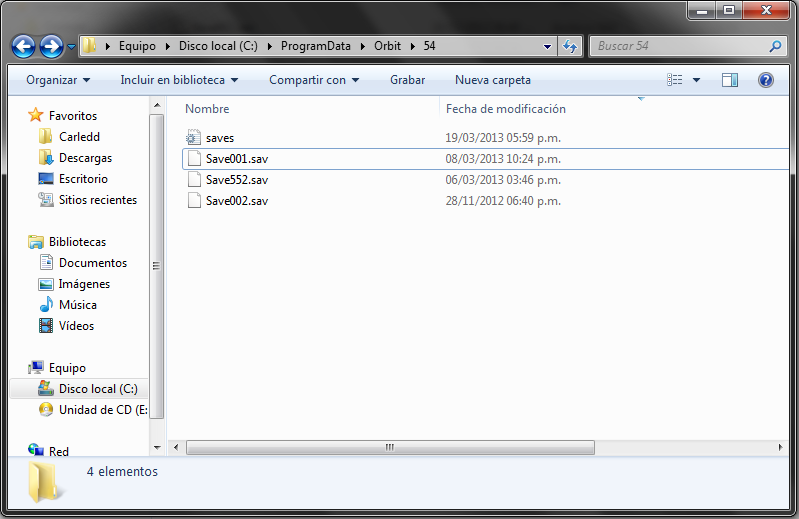This screenshot has height=519, width=799.
Task: Click the Equipo computer icon
Action: [36, 367]
